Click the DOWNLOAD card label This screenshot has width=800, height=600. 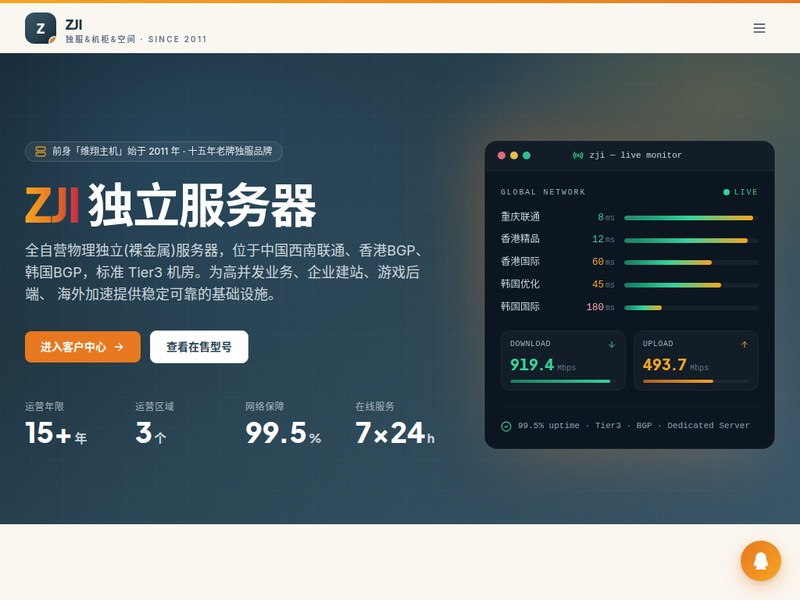coord(530,344)
